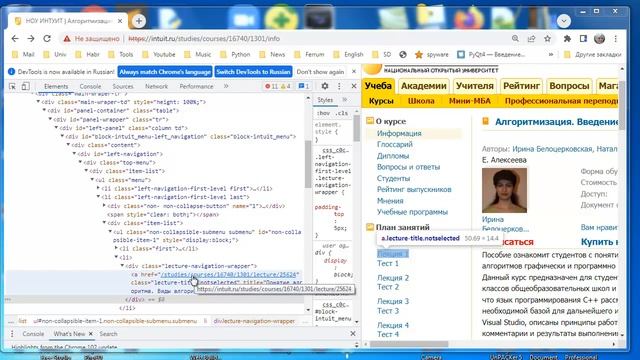The width and height of the screenshot is (640, 360).
Task: Click the issues counter showing 1
Action: coord(304,86)
